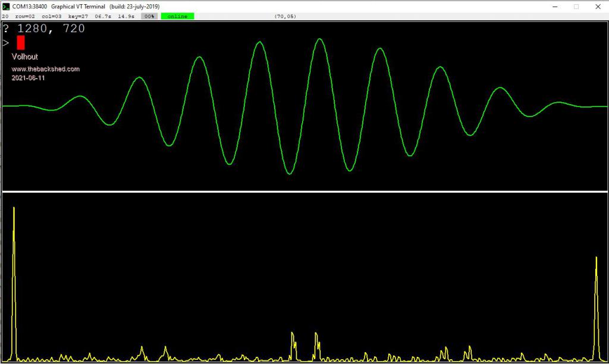
Task: Click the green online status indicator
Action: (x=177, y=16)
